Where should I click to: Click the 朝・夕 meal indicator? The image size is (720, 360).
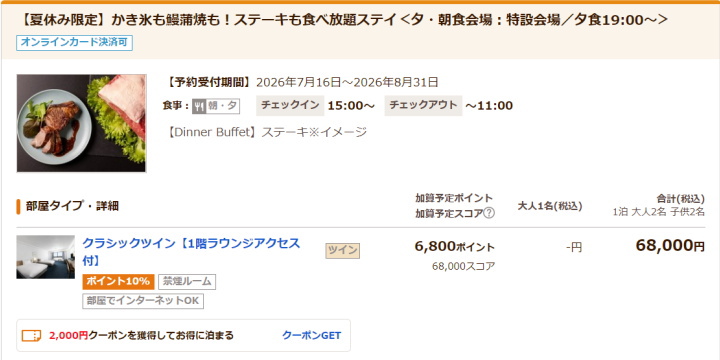point(222,106)
